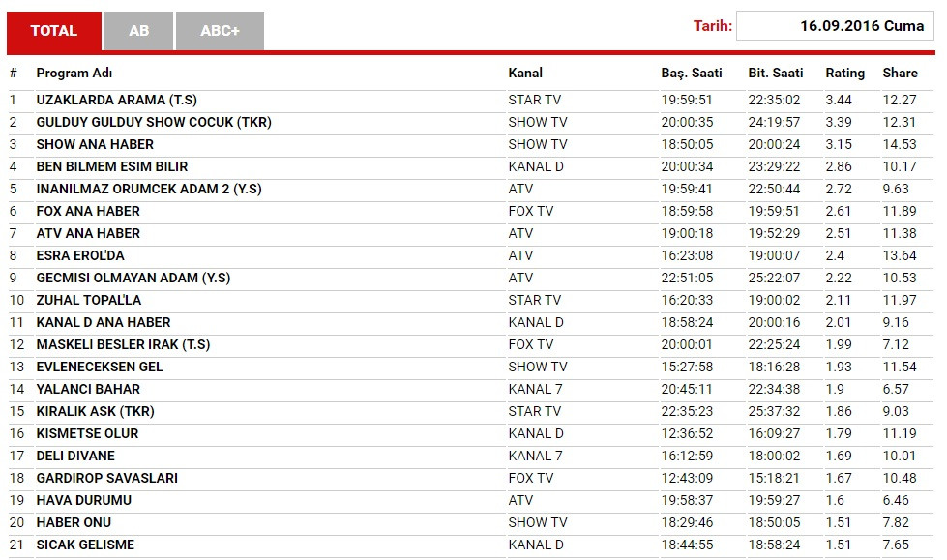Click the date field showing 16.09.2016 Cuma

tap(834, 26)
